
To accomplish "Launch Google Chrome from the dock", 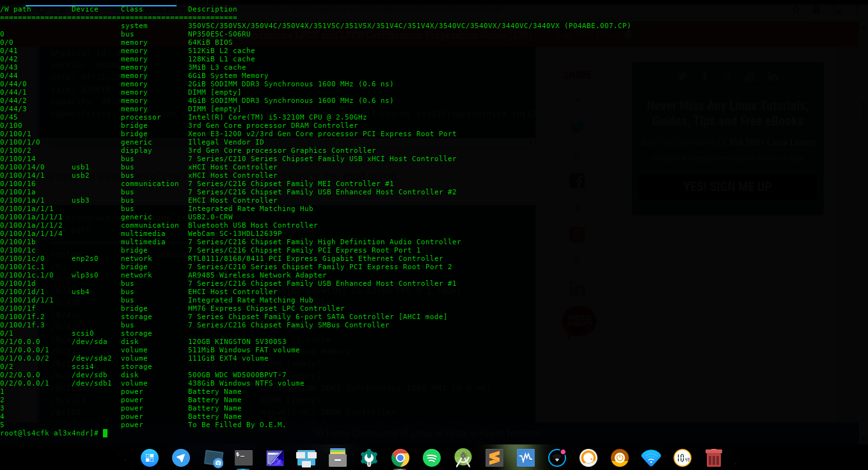I will point(400,458).
